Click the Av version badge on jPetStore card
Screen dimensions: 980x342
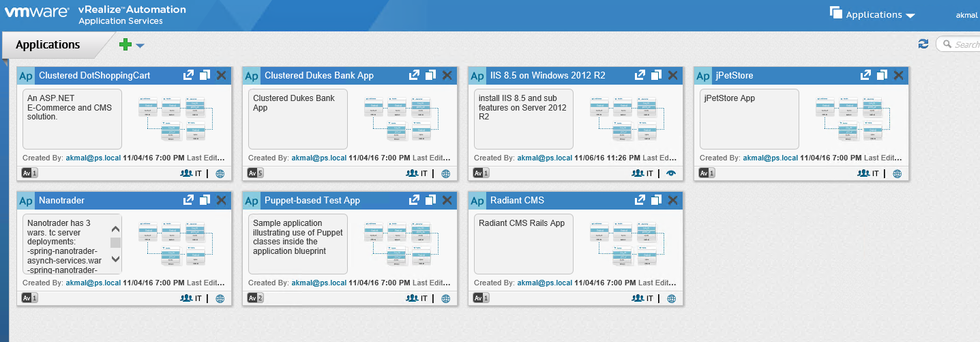[707, 173]
